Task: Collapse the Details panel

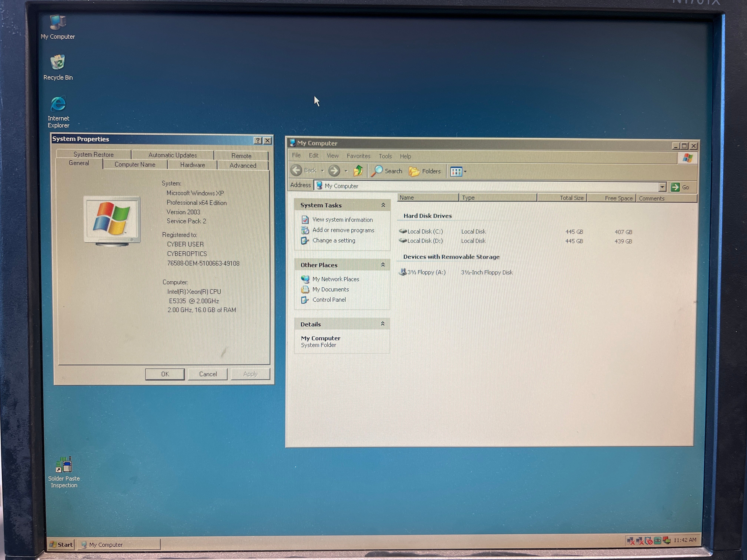Action: (382, 324)
